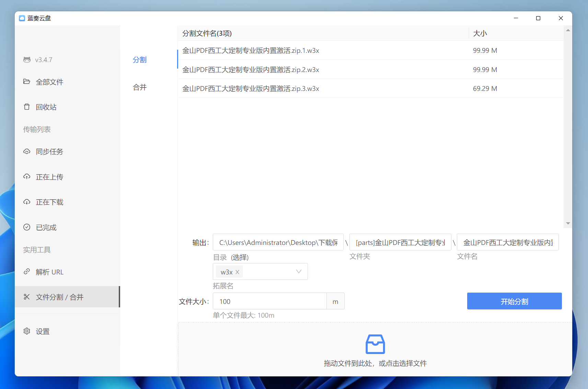Image resolution: width=588 pixels, height=389 pixels.
Task: Click the 开始分割 button
Action: click(x=514, y=301)
